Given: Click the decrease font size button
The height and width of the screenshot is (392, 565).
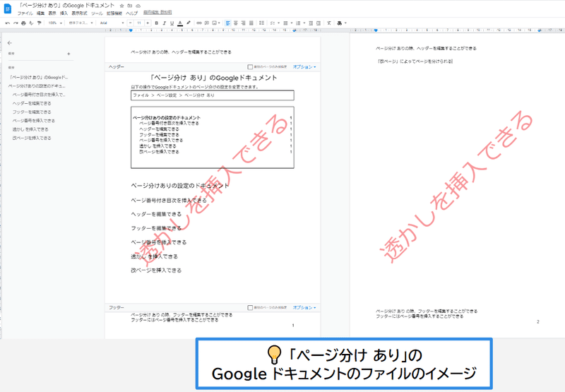Looking at the screenshot, I should pos(131,23).
